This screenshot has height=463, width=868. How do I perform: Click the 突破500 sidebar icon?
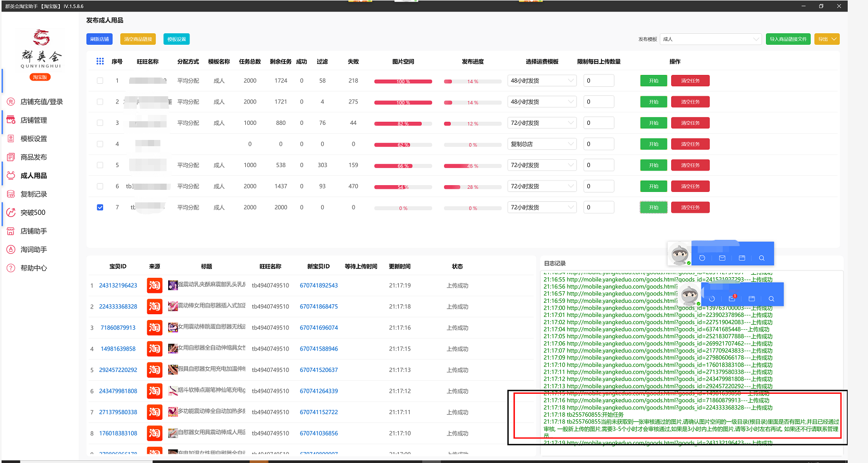click(11, 212)
